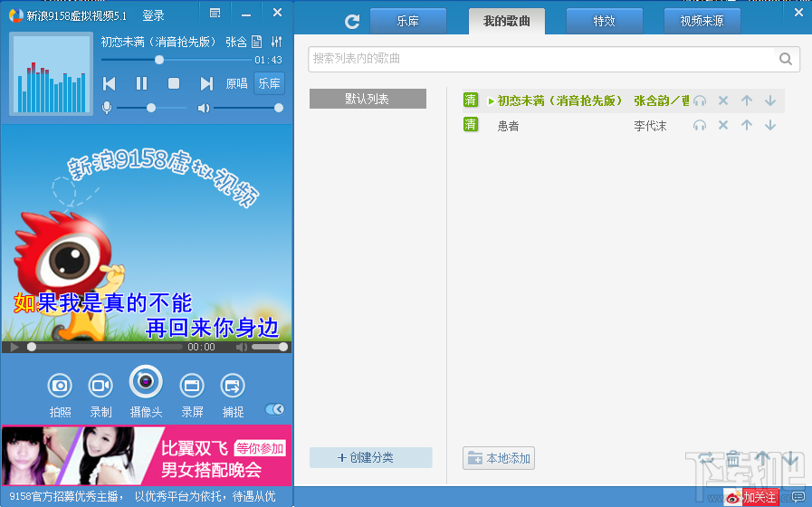The height and width of the screenshot is (507, 812).
Task: Click green 清 badge on 患者 row
Action: (470, 124)
